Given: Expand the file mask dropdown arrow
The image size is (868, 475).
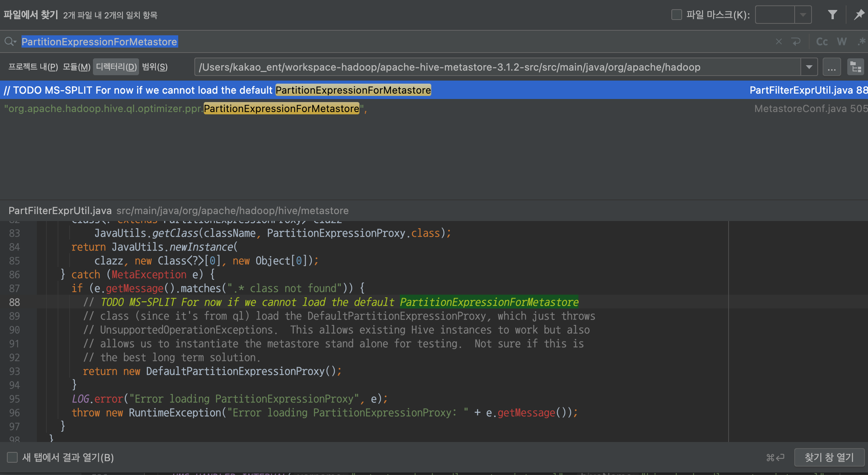Looking at the screenshot, I should click(x=803, y=15).
